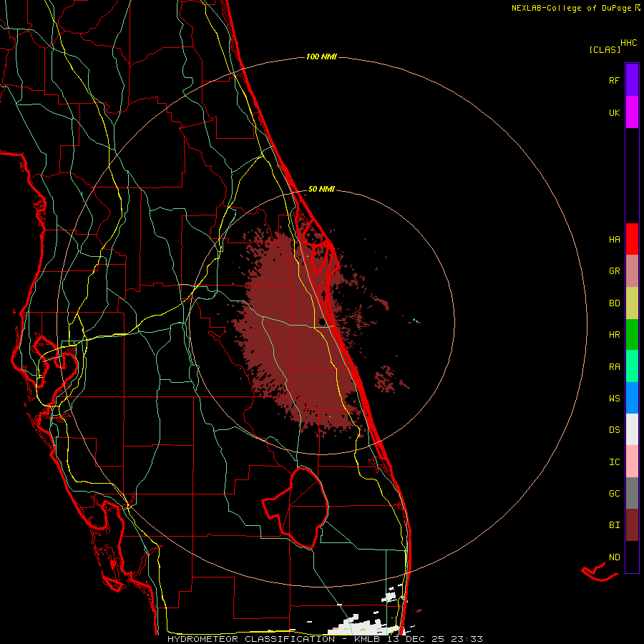Click the '50 NMI' range ring label
The image size is (644, 644).
[321, 190]
